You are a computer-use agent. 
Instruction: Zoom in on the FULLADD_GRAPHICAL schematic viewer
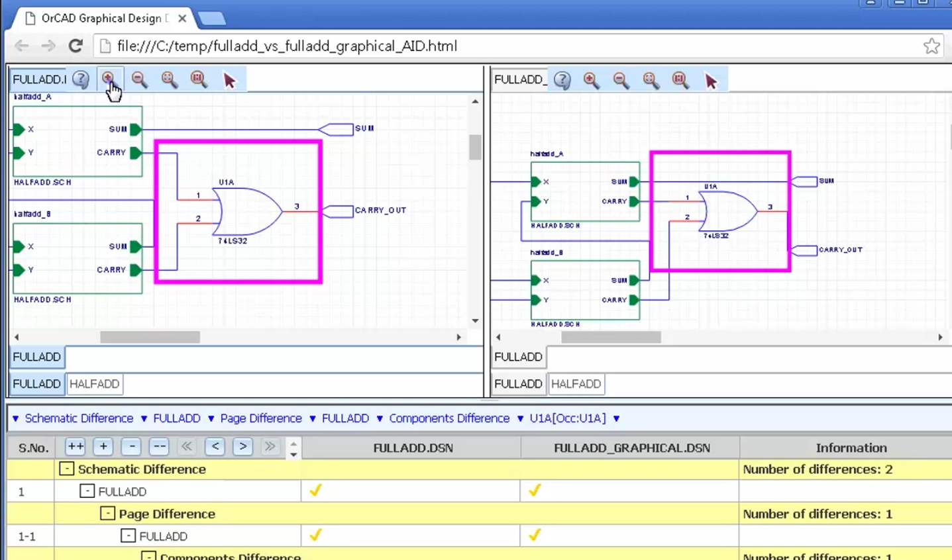592,80
